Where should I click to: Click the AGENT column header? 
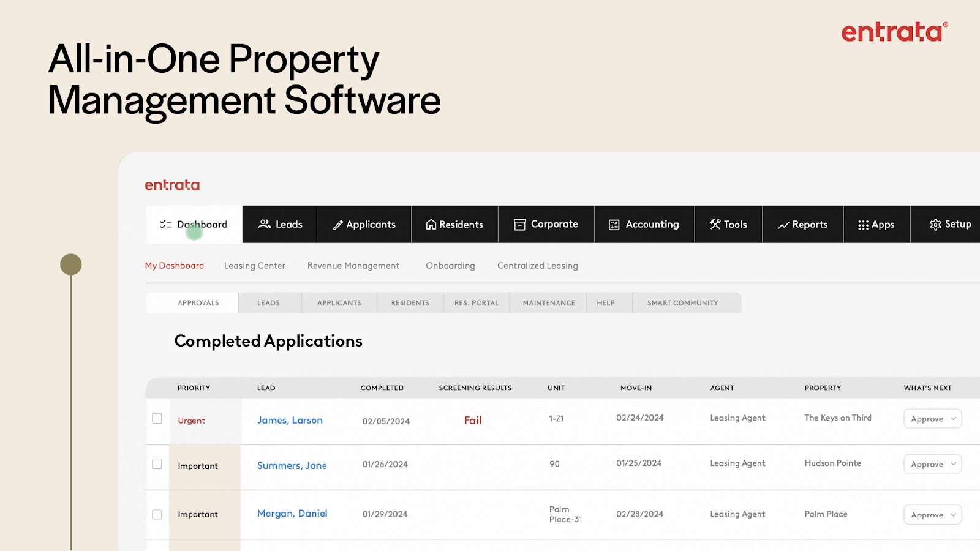722,388
